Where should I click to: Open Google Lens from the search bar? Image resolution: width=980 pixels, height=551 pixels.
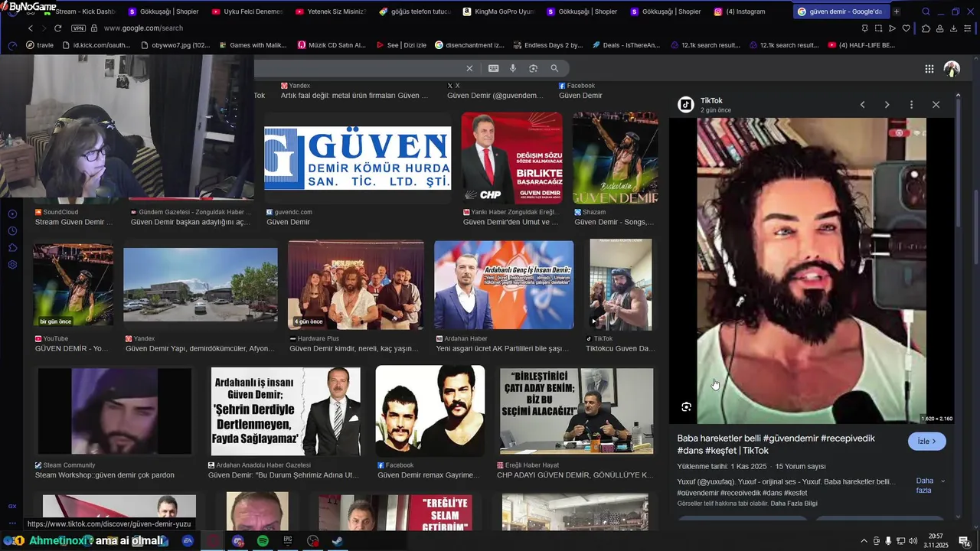pos(534,68)
